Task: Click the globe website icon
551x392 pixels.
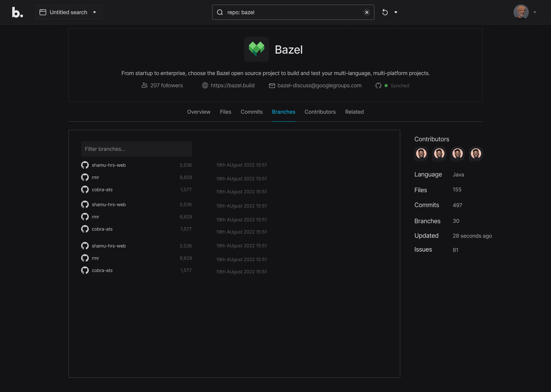Action: pos(205,85)
